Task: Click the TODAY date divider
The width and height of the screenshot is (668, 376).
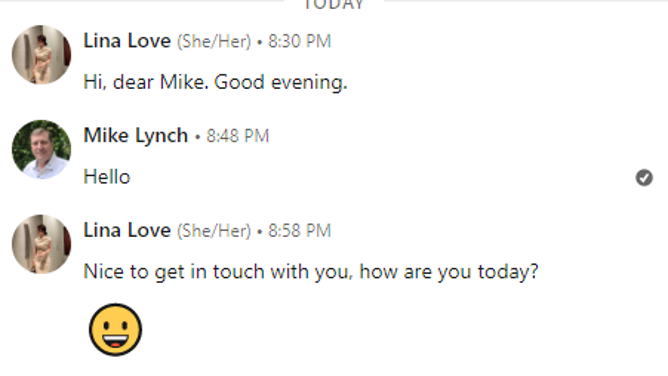Action: point(334,4)
